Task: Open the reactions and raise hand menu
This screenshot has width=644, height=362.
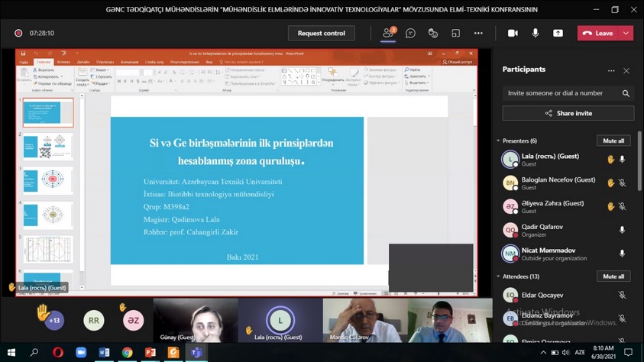Action: click(x=432, y=34)
